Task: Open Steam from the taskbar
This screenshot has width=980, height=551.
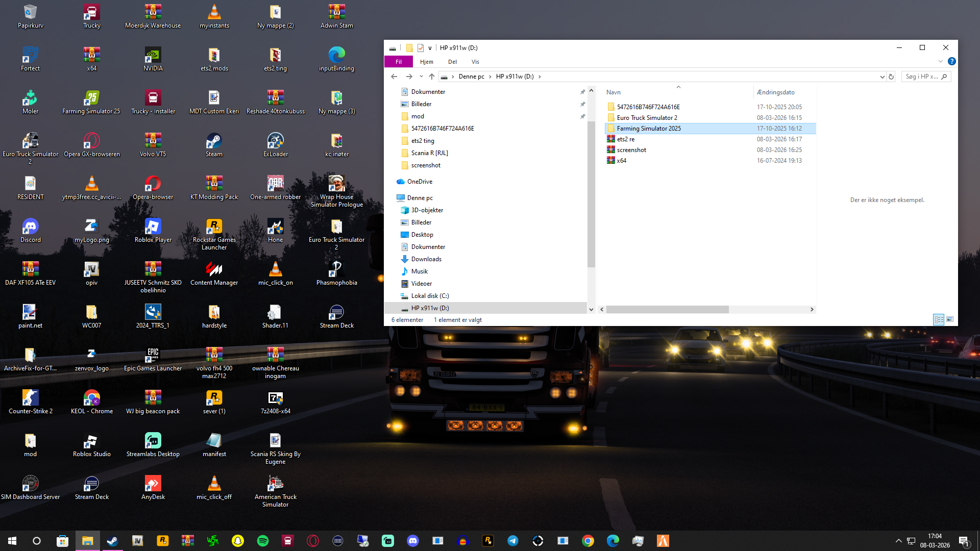Action: click(112, 541)
